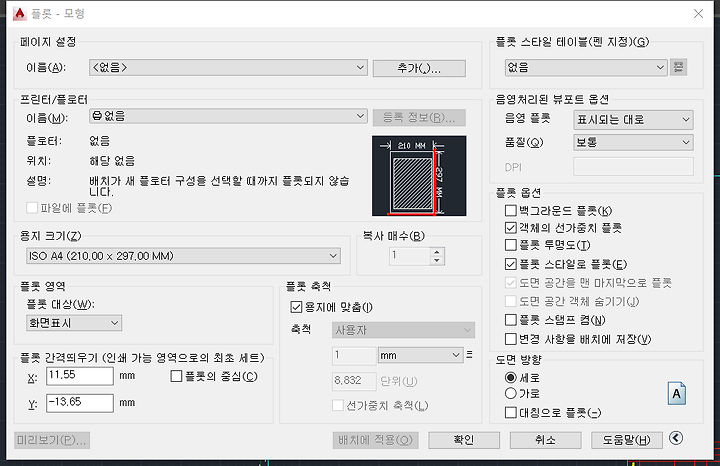Open the shaded plot 표시되는 대로 dropdown
This screenshot has height=466, width=720.
pyautogui.click(x=633, y=120)
